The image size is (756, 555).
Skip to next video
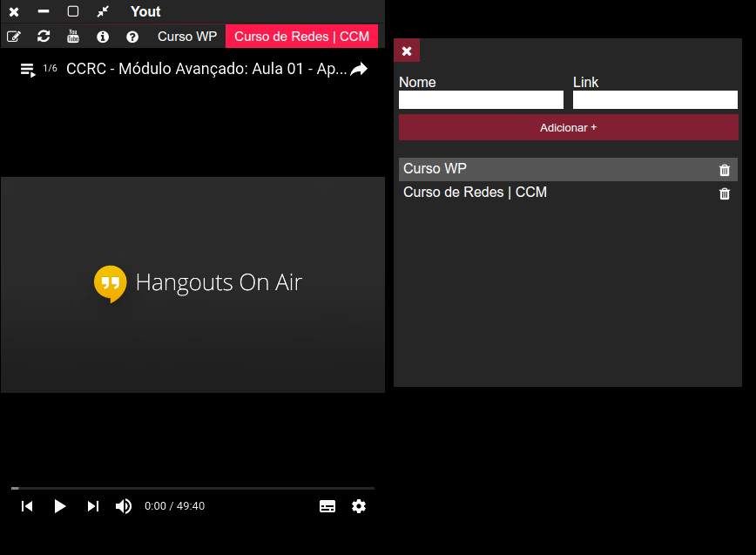coord(92,506)
